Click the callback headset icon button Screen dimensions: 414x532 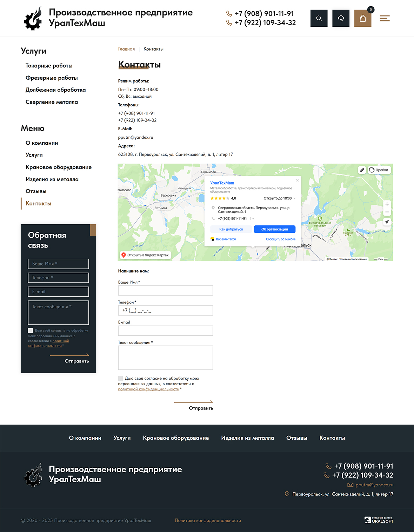coord(341,18)
